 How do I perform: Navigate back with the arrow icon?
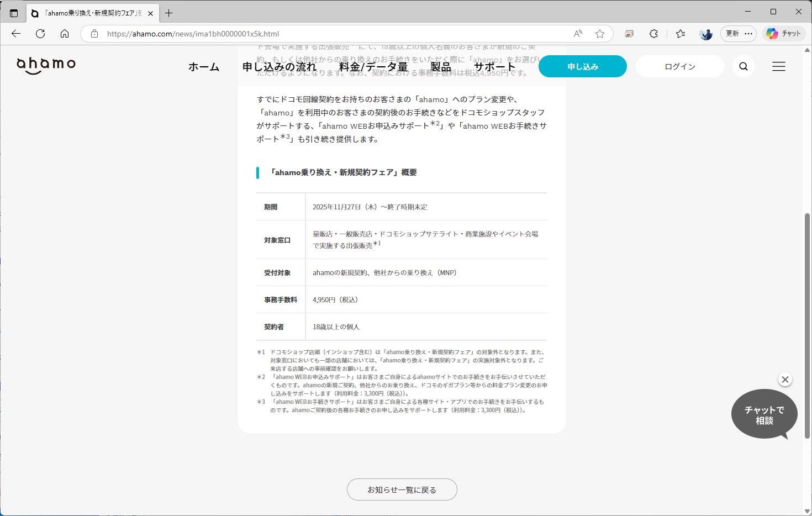(15, 34)
